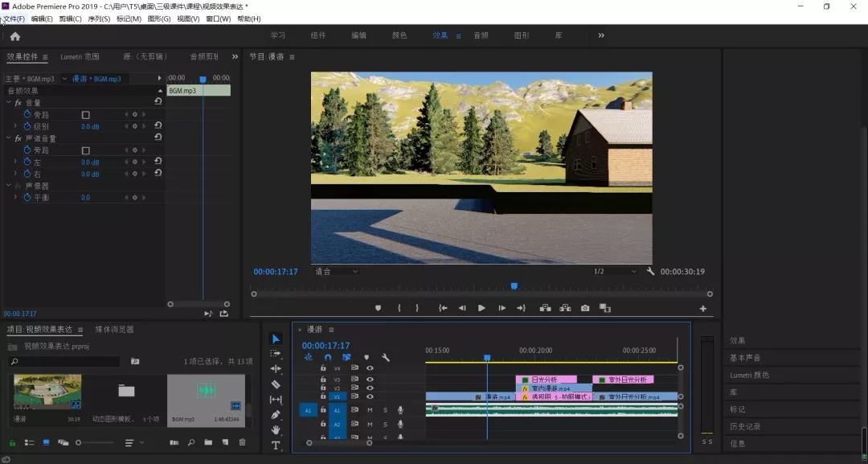Switch to the 媒体浏览器 tab
This screenshot has height=464, width=868.
click(115, 329)
